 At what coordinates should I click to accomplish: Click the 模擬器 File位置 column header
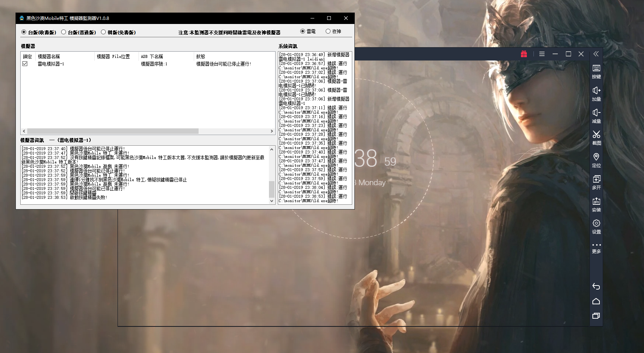[x=116, y=56]
